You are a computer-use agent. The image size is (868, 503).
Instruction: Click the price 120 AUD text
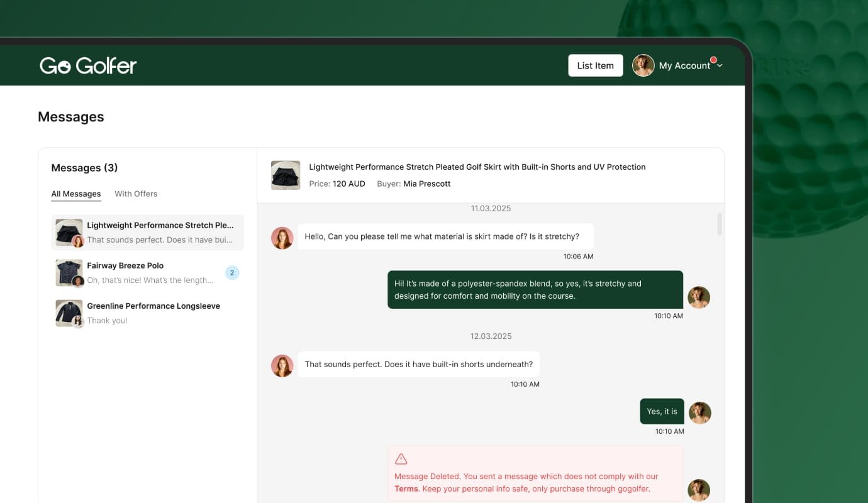pos(349,184)
